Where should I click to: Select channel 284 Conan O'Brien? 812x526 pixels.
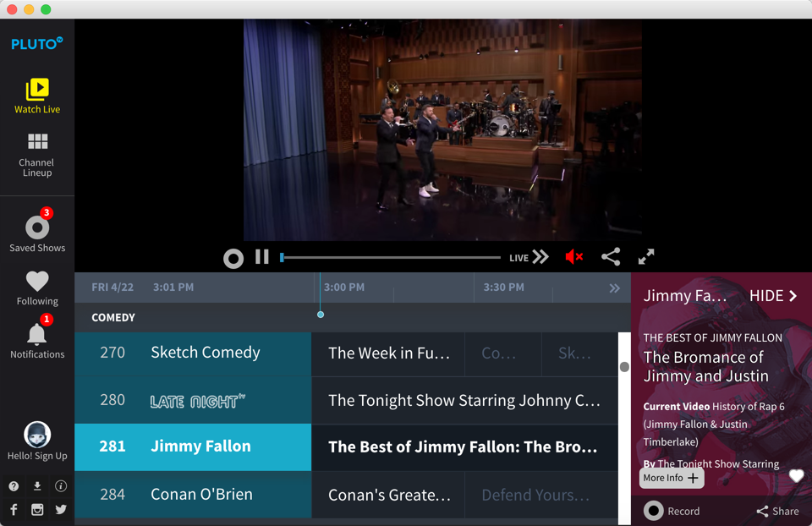(193, 495)
